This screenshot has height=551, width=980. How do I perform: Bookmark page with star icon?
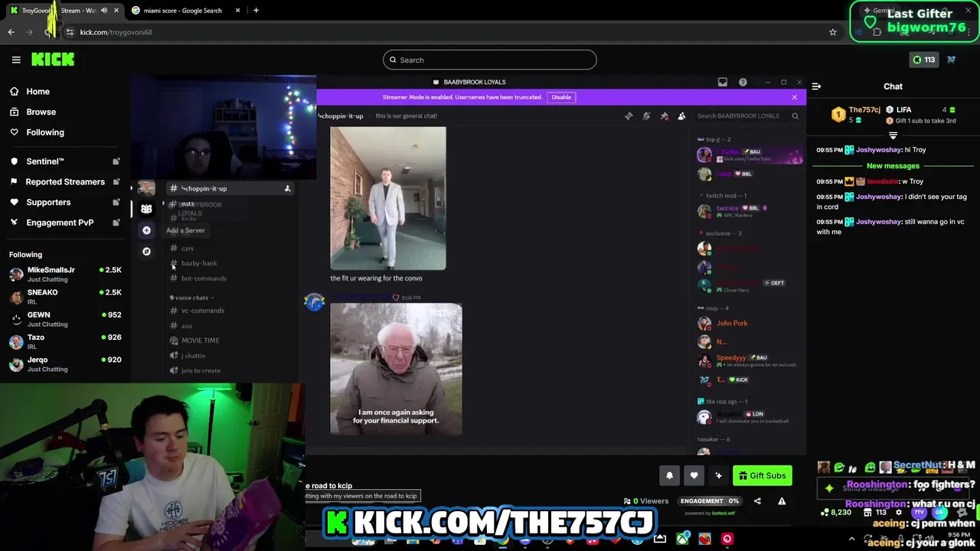pyautogui.click(x=833, y=32)
